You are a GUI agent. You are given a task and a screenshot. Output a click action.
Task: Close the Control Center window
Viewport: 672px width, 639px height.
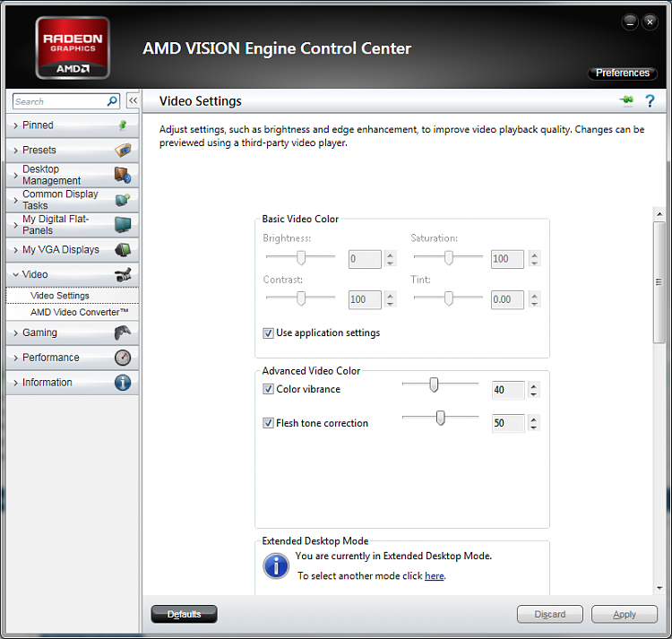tap(650, 22)
